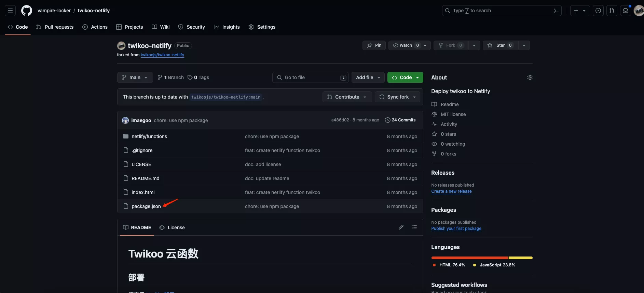Open the Sync fork dropdown

pyautogui.click(x=397, y=97)
